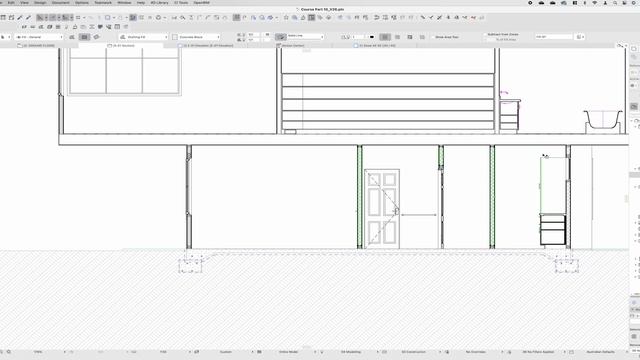Open the Solid Line type dropdown
The width and height of the screenshot is (640, 360).
pos(305,37)
